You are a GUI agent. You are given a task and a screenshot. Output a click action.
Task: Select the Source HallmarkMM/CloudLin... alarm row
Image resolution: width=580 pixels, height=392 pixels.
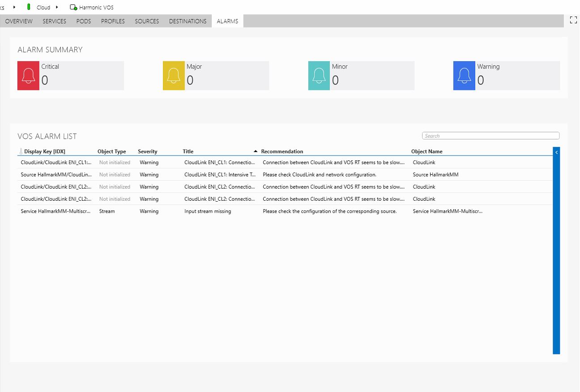285,175
